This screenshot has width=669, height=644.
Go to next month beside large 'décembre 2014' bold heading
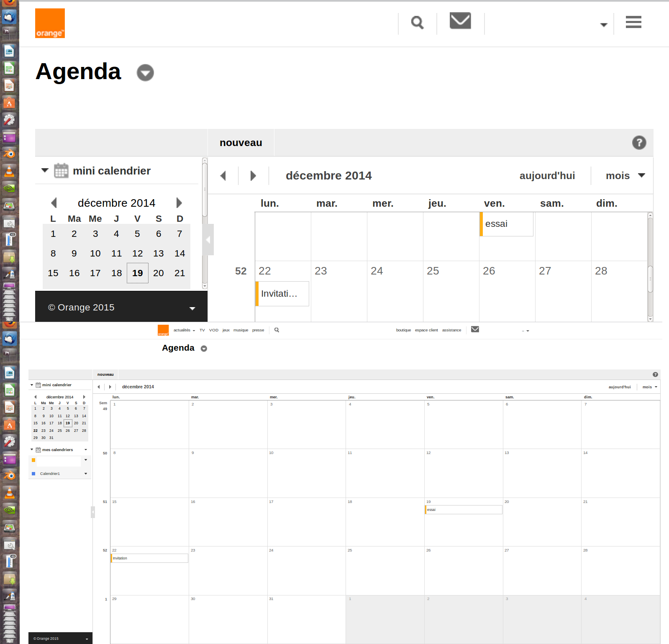[x=253, y=176]
